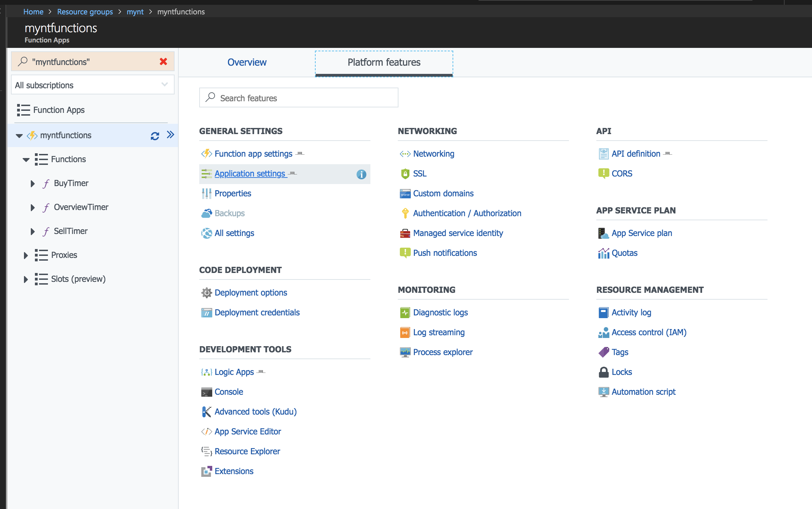Select the Platform features tab
Image resolution: width=812 pixels, height=509 pixels.
coord(384,62)
